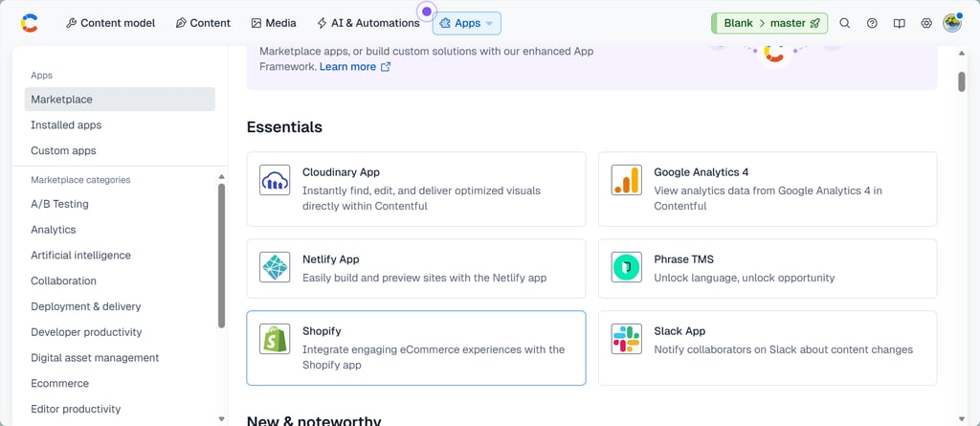Click the main page scrollbar thumb
This screenshot has height=426, width=980.
[x=962, y=82]
